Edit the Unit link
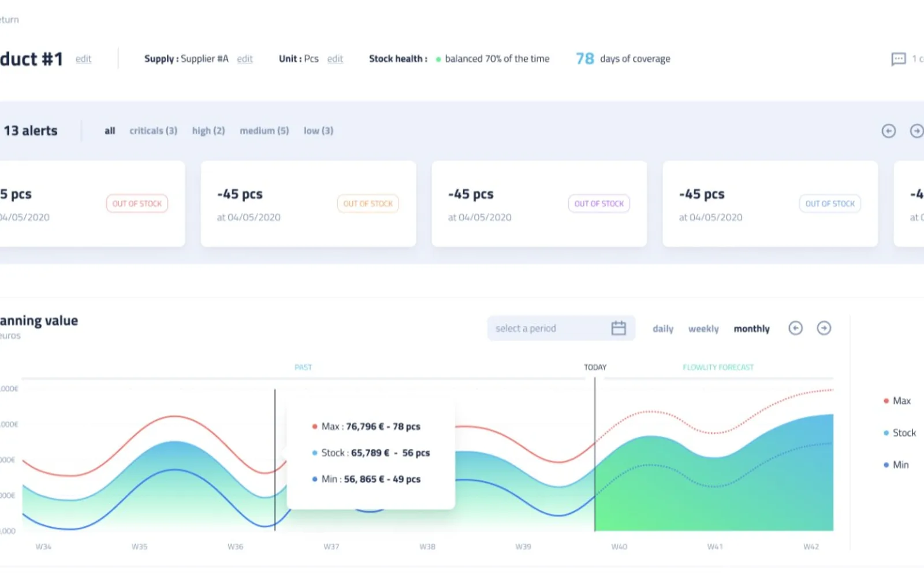The image size is (924, 578). 335,59
